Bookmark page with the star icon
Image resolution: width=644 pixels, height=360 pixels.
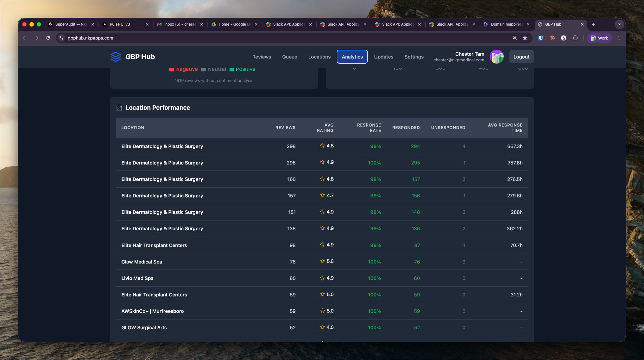click(525, 38)
